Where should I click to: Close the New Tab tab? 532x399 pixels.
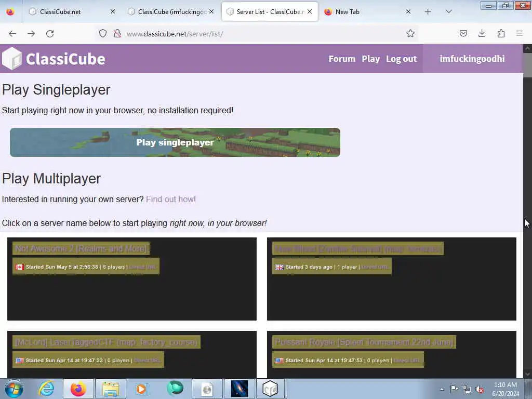(408, 11)
